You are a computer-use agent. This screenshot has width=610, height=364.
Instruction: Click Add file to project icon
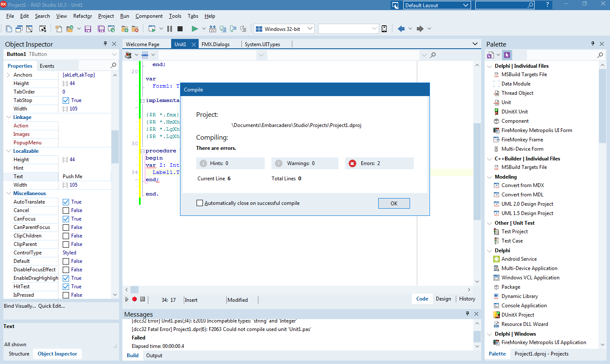(x=125, y=29)
